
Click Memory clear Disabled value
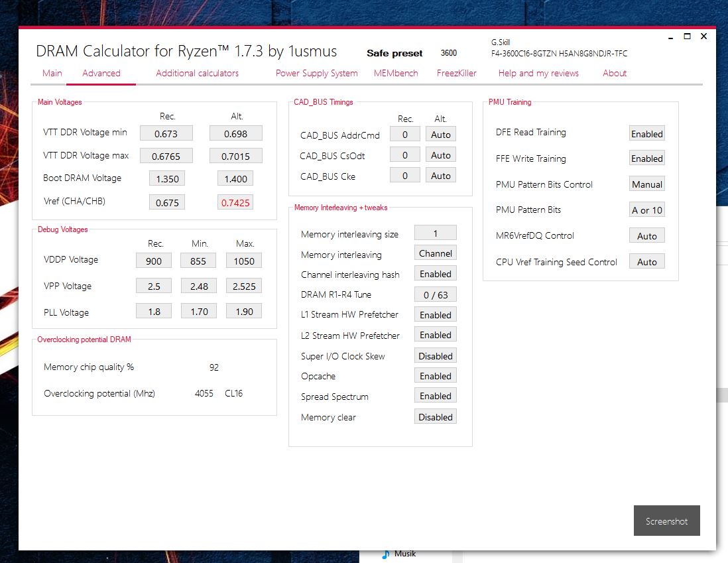click(x=436, y=416)
